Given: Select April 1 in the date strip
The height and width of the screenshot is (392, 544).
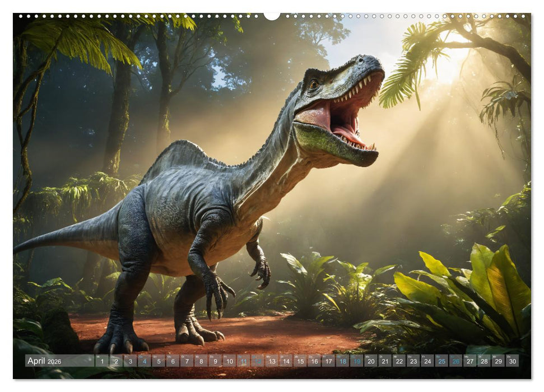Looking at the screenshot, I should pyautogui.click(x=101, y=361).
